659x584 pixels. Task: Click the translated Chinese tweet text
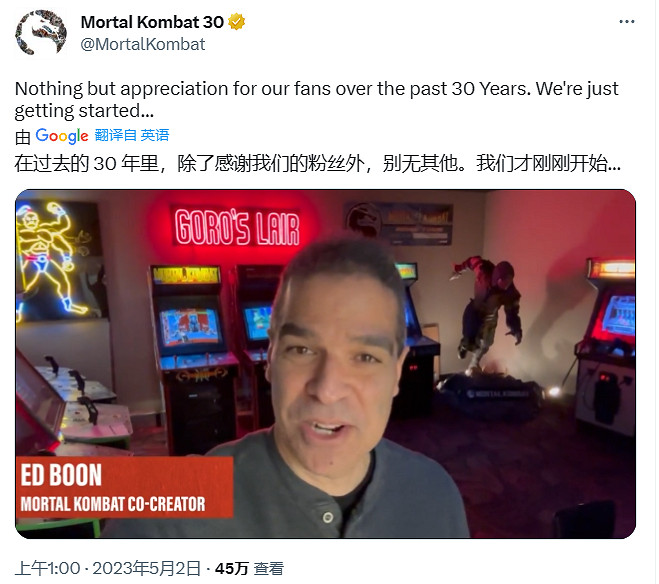[x=317, y=163]
